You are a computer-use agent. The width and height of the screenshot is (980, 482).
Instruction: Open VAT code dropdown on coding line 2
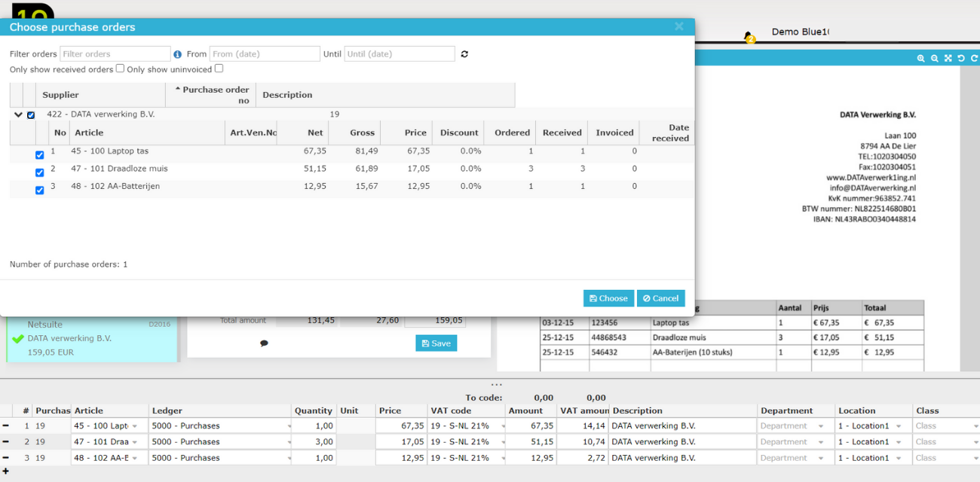pyautogui.click(x=503, y=442)
